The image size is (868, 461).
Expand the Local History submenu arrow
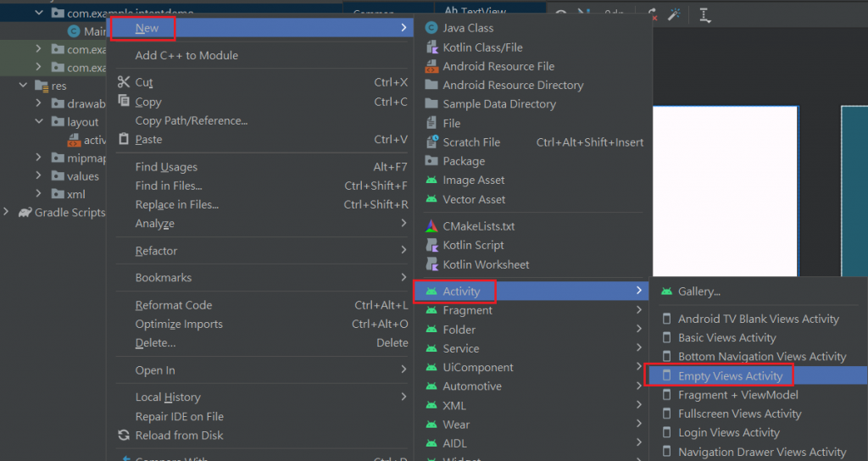click(x=403, y=397)
